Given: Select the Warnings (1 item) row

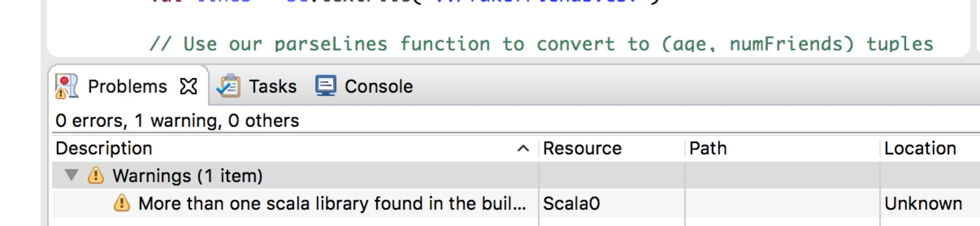Looking at the screenshot, I should pyautogui.click(x=187, y=176).
